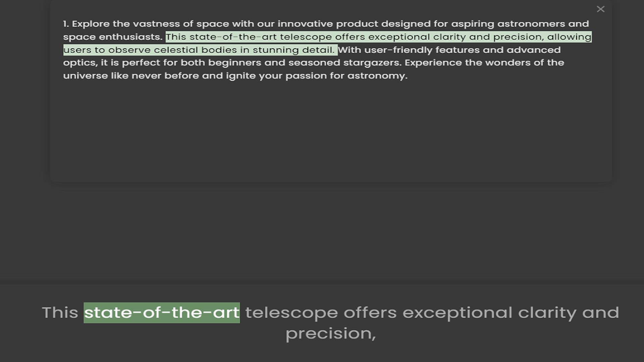644x362 pixels.
Task: Click the word 'This' starting the bottom caption
Action: click(60, 313)
